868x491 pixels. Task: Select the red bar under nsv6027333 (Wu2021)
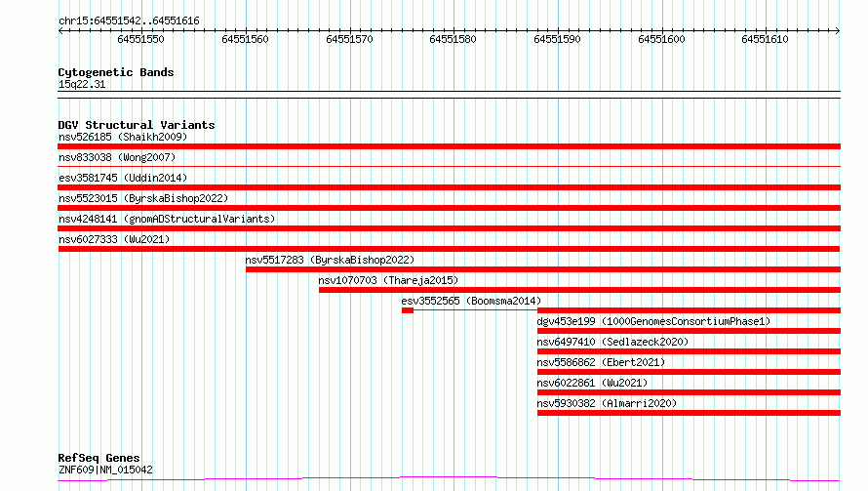pos(449,249)
